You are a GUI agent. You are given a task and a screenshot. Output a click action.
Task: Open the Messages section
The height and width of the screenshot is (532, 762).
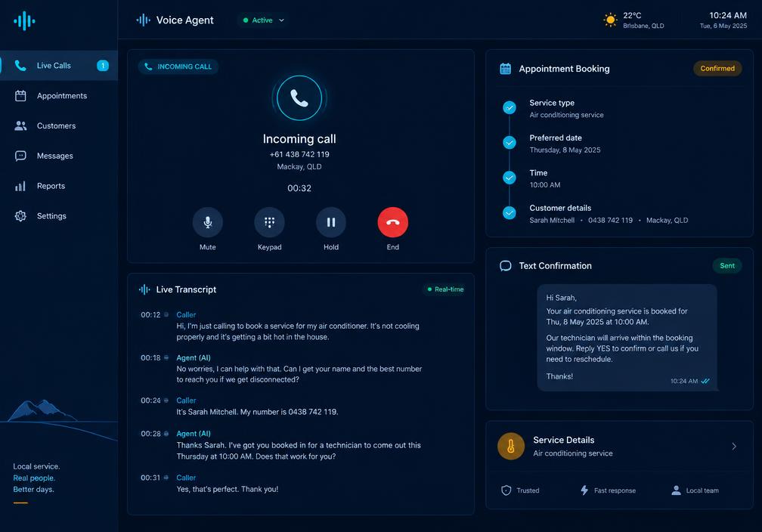tap(59, 156)
